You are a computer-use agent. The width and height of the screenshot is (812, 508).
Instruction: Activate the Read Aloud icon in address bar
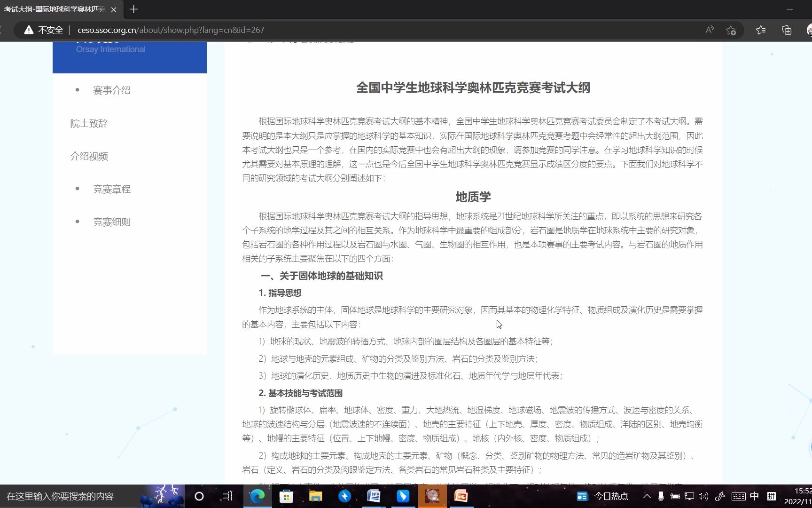pos(710,30)
